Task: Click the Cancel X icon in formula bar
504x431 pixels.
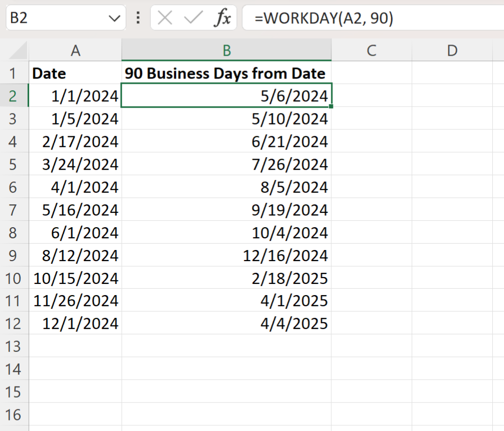Action: [x=165, y=18]
